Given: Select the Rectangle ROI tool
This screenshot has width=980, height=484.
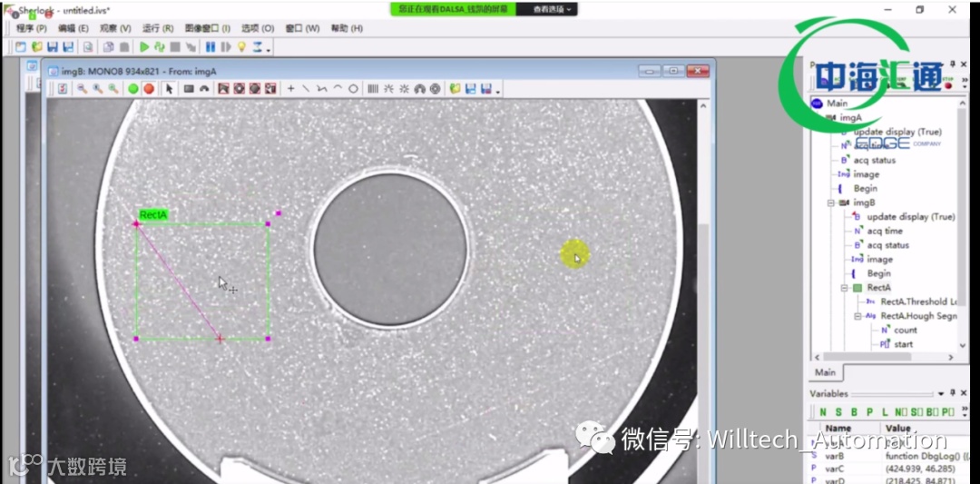Looking at the screenshot, I should [189, 89].
